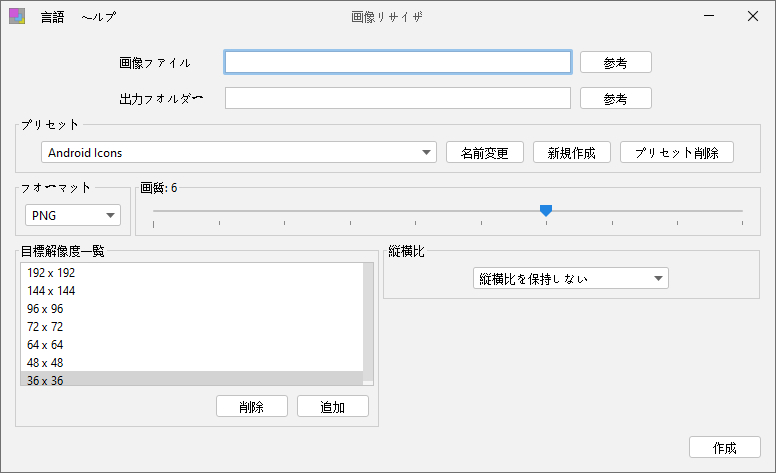Select the 96 x 96 resolution entry
This screenshot has height=473, width=776.
pyautogui.click(x=192, y=309)
